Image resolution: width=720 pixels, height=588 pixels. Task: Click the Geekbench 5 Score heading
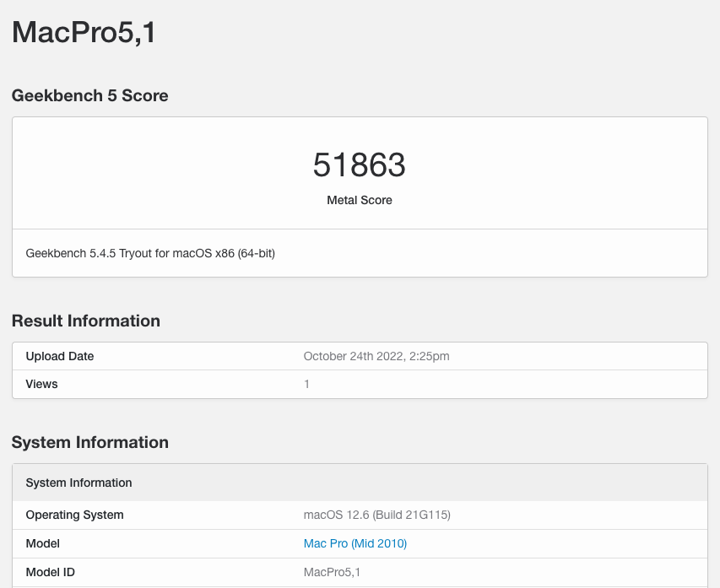tap(90, 95)
